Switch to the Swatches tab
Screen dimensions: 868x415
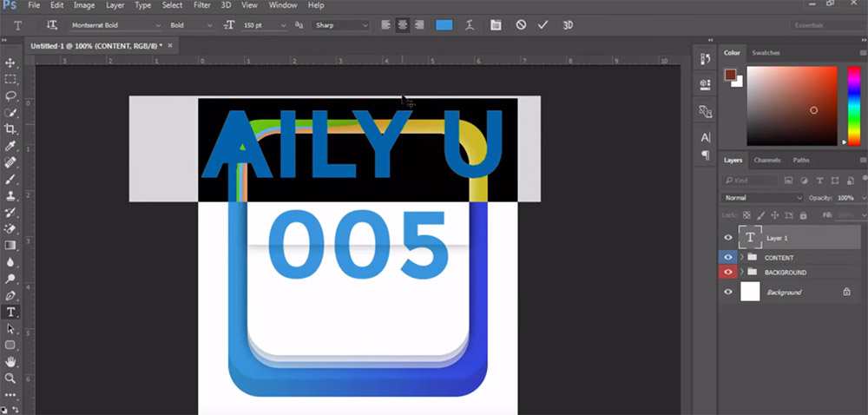coord(766,53)
